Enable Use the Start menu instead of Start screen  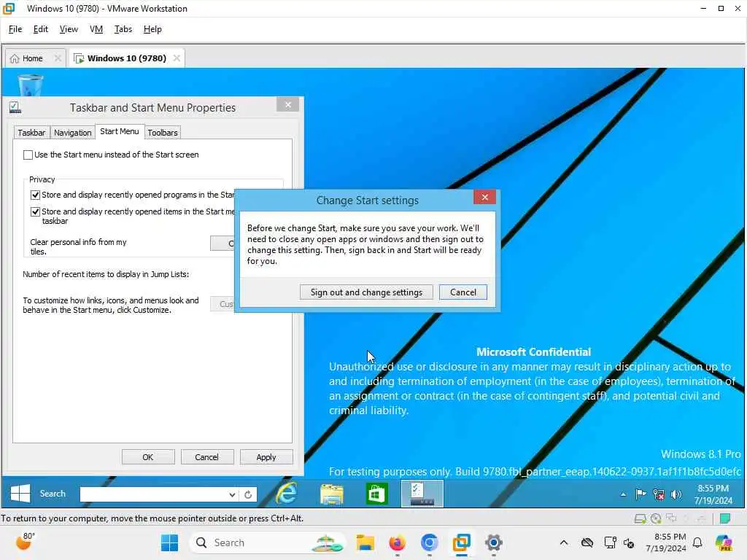[x=28, y=155]
